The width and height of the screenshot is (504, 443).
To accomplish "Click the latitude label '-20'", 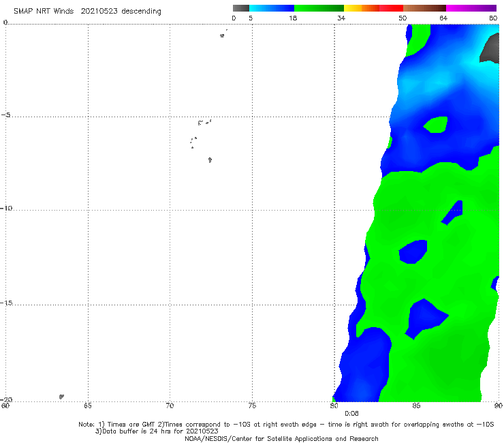I will click(x=6, y=399).
